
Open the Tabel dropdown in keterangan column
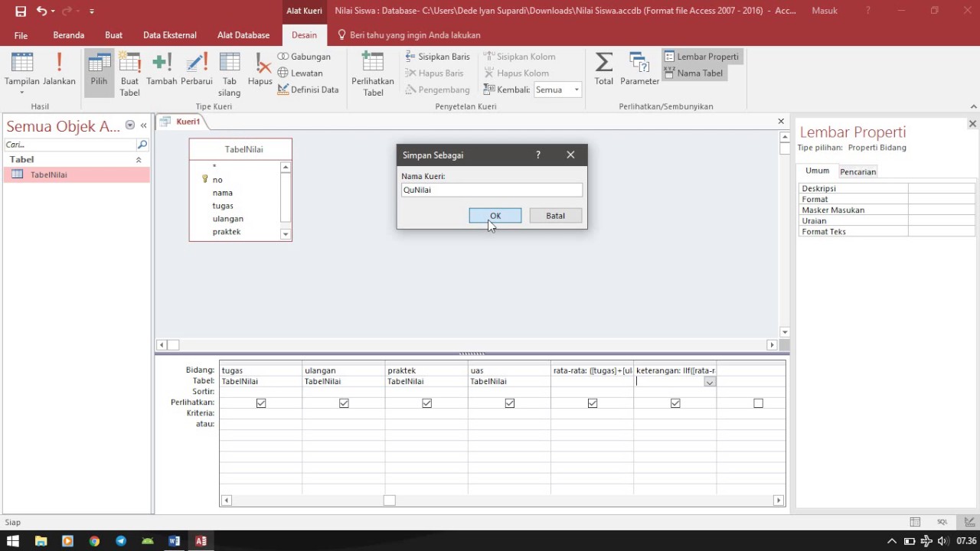(x=710, y=382)
